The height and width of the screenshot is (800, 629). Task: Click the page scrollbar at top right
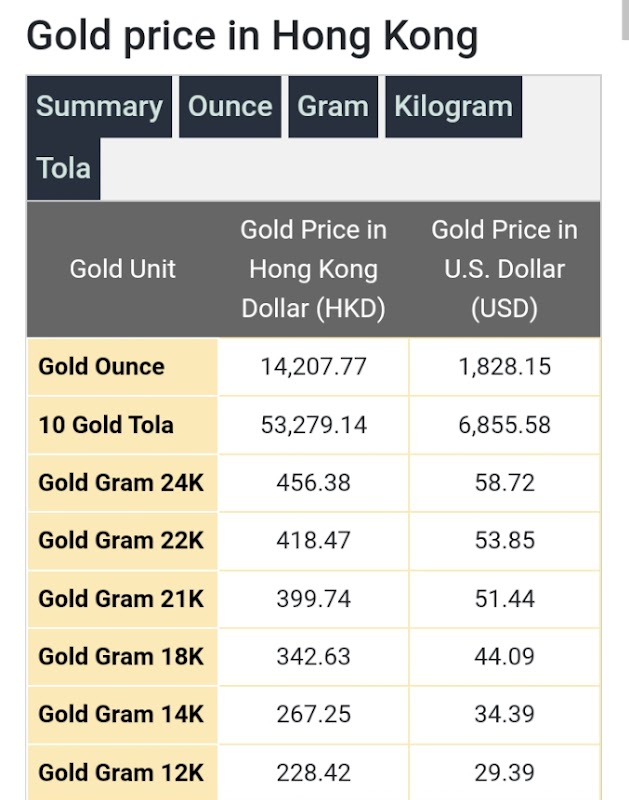tap(625, 19)
